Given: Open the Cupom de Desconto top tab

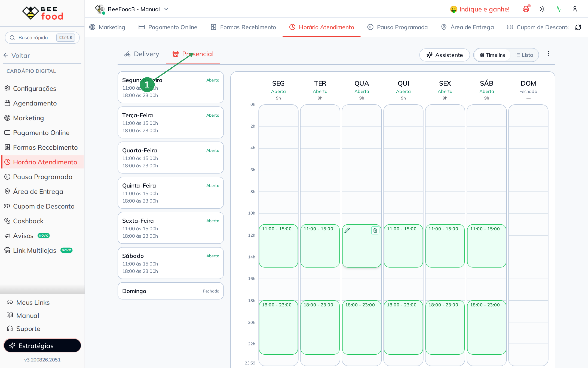Looking at the screenshot, I should (538, 27).
